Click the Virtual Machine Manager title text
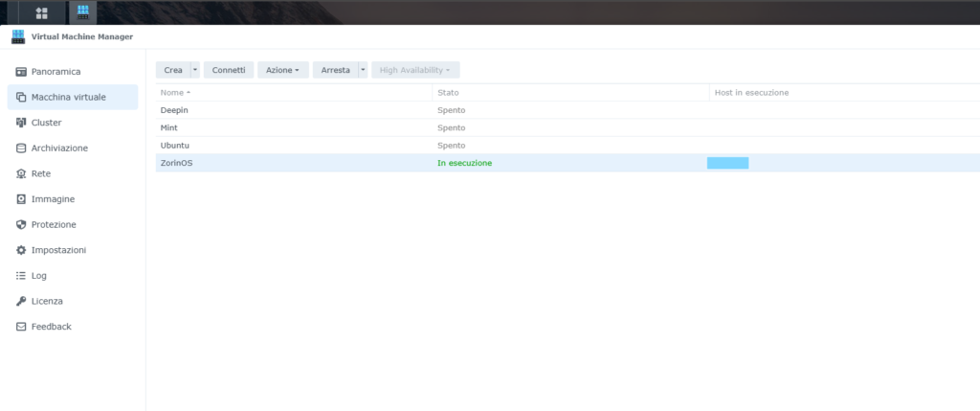 (x=82, y=37)
